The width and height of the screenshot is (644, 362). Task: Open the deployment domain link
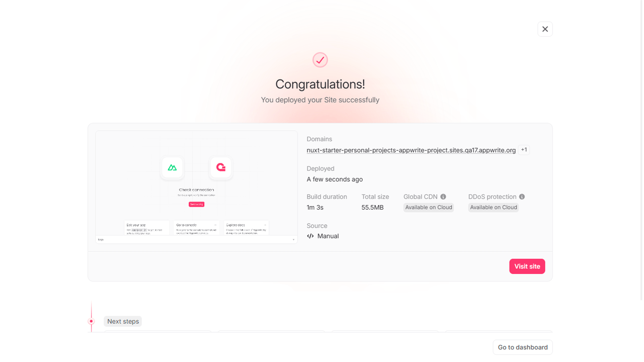coord(412,150)
